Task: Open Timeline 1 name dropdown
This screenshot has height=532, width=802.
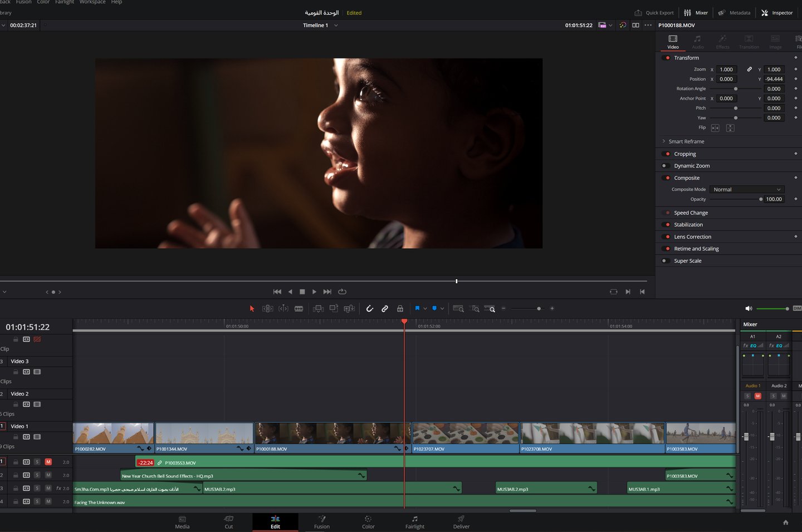Action: point(336,26)
